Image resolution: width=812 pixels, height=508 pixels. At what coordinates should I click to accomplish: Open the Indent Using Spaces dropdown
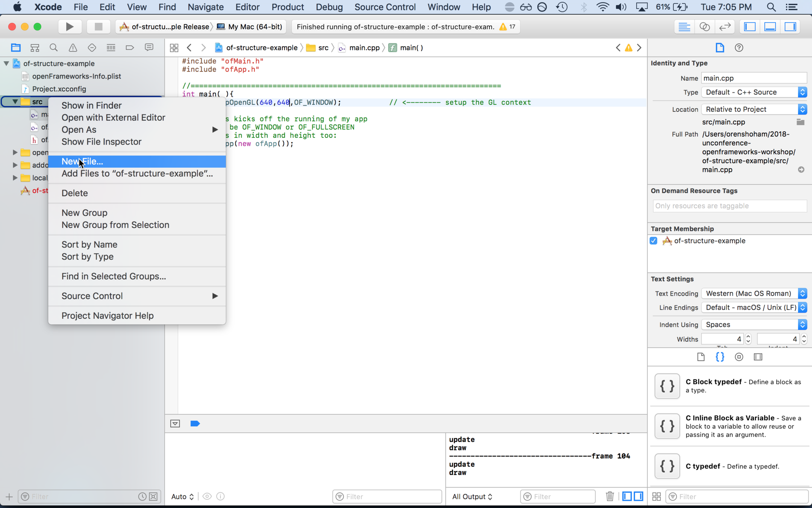(x=754, y=324)
